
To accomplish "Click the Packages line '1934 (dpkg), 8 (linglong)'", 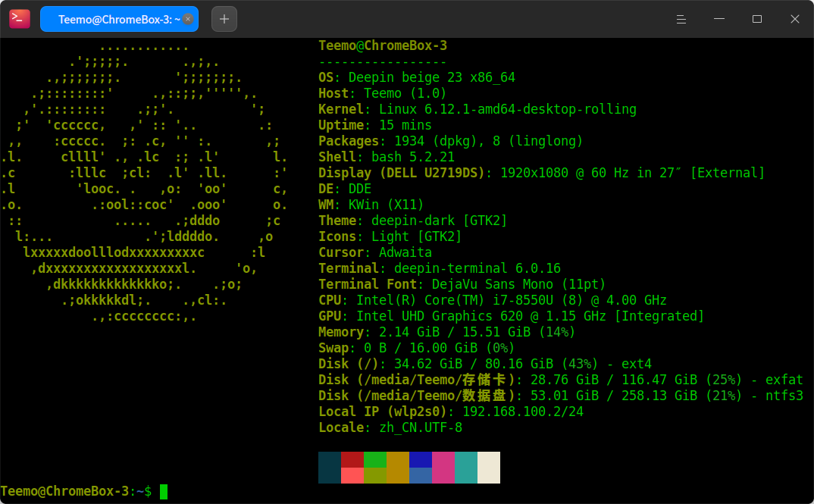I will tap(451, 141).
